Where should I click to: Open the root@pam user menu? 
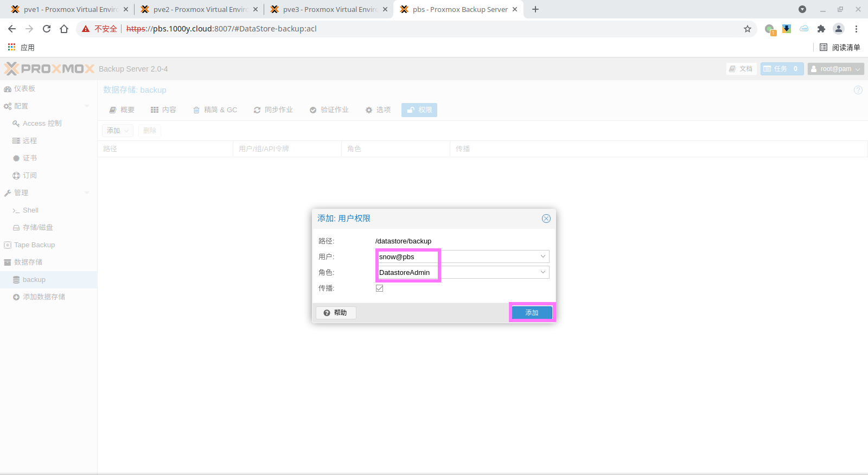(835, 69)
